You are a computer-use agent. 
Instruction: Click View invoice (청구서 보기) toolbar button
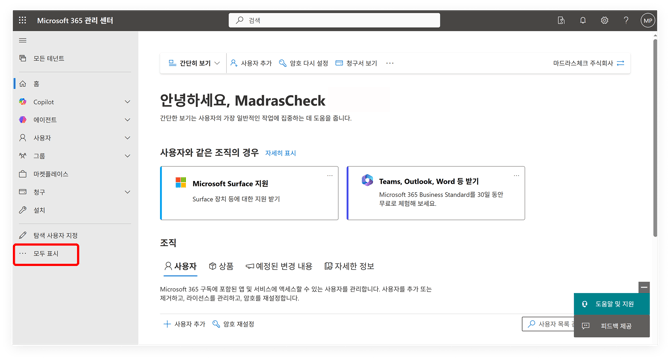[x=356, y=63]
